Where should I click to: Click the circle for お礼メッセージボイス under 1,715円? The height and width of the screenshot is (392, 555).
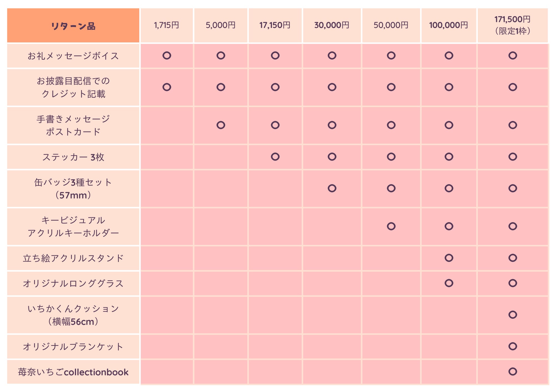tap(167, 55)
